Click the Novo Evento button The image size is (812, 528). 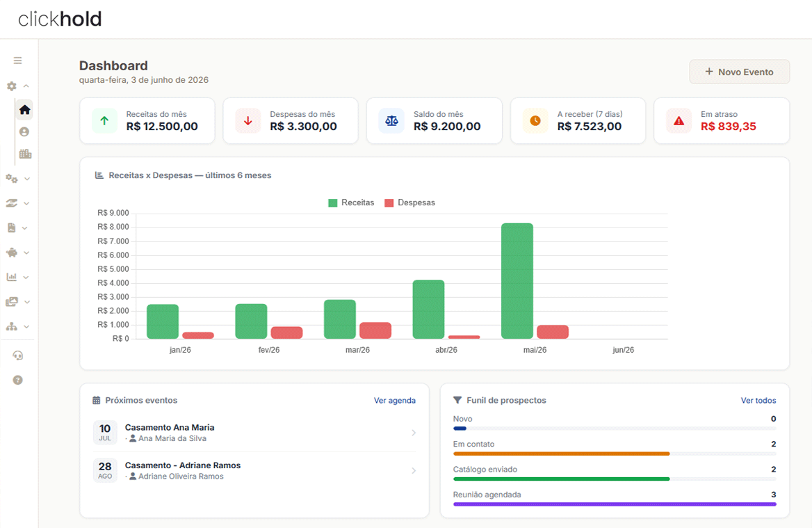pos(739,72)
